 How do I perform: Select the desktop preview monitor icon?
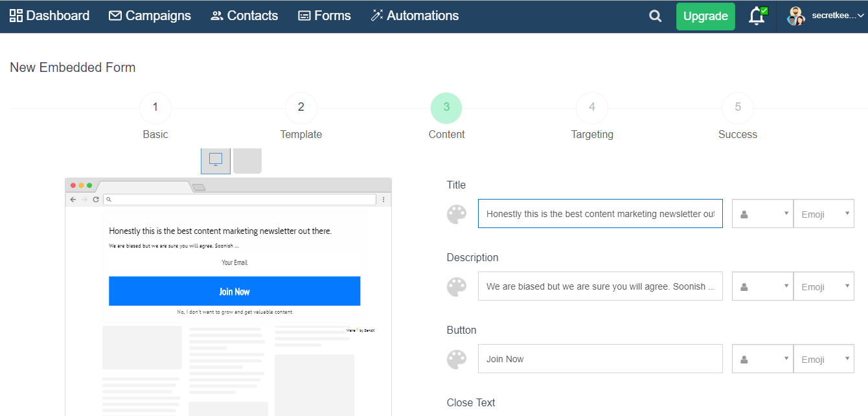[x=216, y=160]
